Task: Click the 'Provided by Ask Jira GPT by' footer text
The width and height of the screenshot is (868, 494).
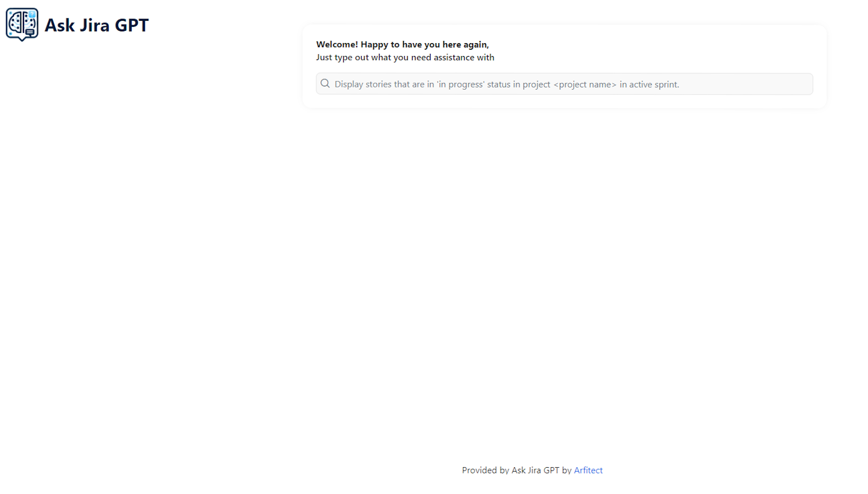Action: pyautogui.click(x=516, y=470)
